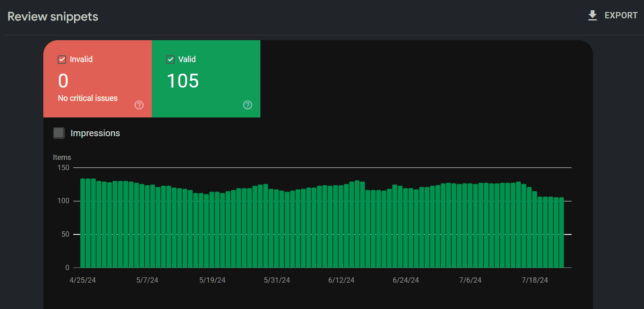Click the 150 value on y-axis
644x309 pixels.
pyautogui.click(x=63, y=167)
